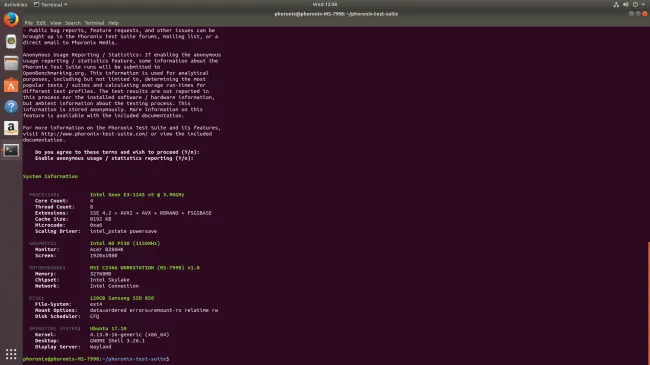Click the terminal scrollbar handle on right edge
The image size is (650, 365).
pyautogui.click(x=648, y=303)
